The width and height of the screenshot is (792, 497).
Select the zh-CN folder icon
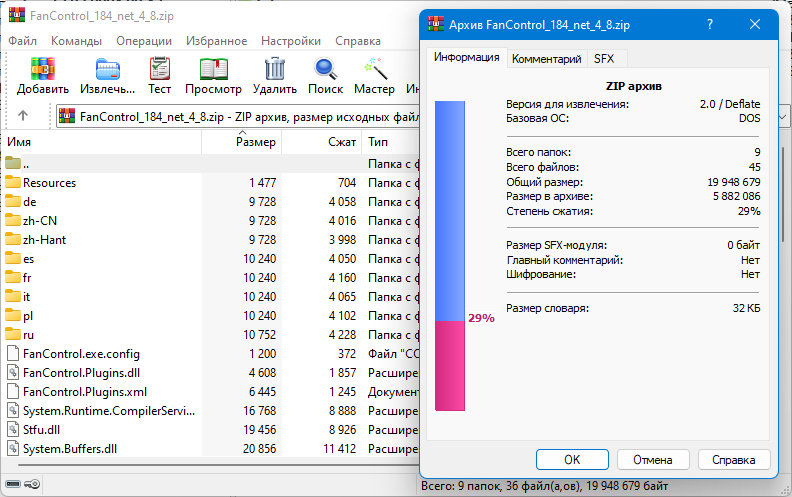[x=13, y=220]
